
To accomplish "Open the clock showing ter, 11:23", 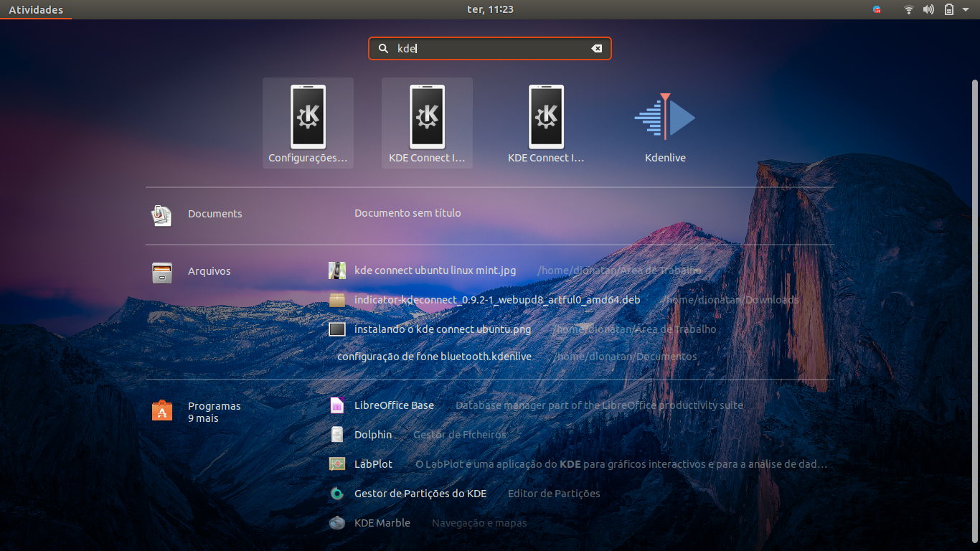I will 490,9.
